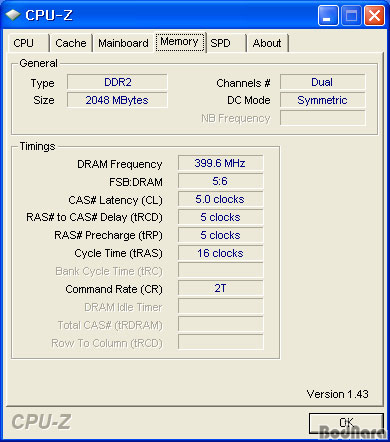This screenshot has height=442, width=390.
Task: Click the 2T Command Rate field
Action: tap(220, 288)
